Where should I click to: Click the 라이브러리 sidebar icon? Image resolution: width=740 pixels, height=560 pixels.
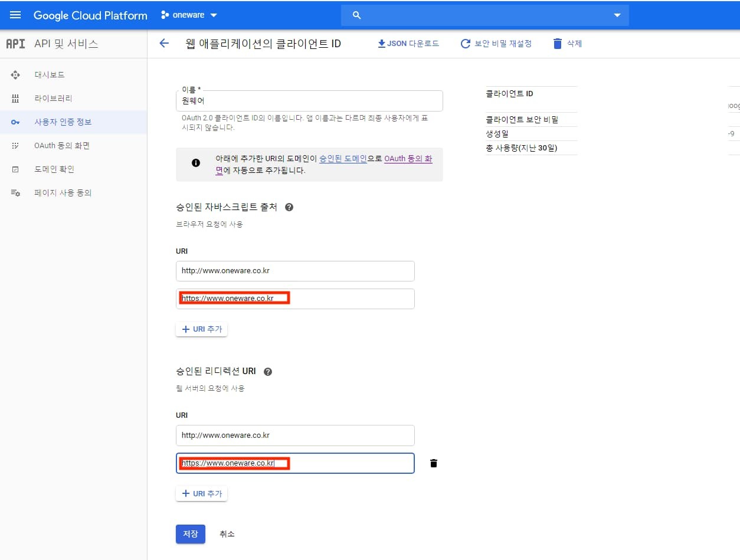15,99
